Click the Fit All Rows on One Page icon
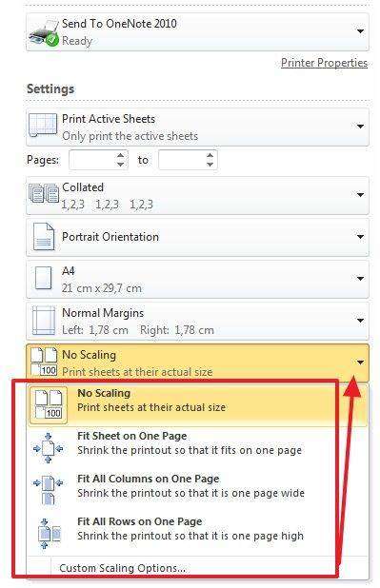The width and height of the screenshot is (380, 588). click(x=49, y=533)
